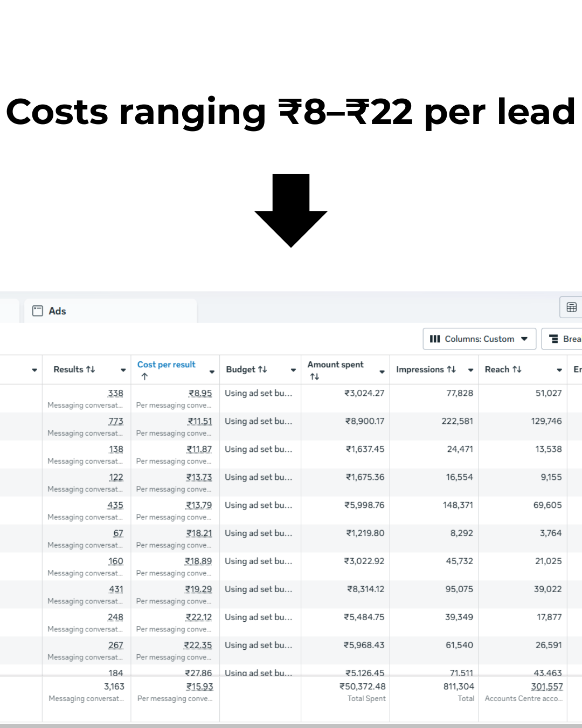Sort by Results using its sort arrows
This screenshot has width=582, height=728.
(x=91, y=369)
